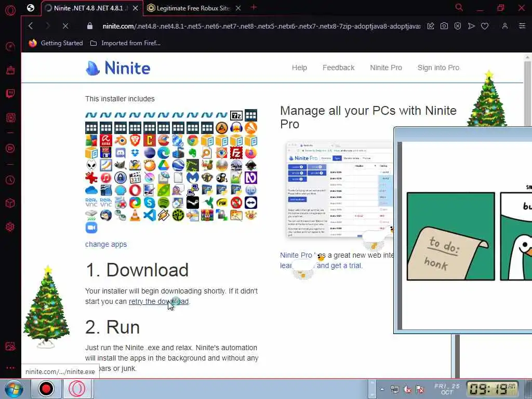The height and width of the screenshot is (399, 532).
Task: Click the Steam icon
Action: (192, 203)
